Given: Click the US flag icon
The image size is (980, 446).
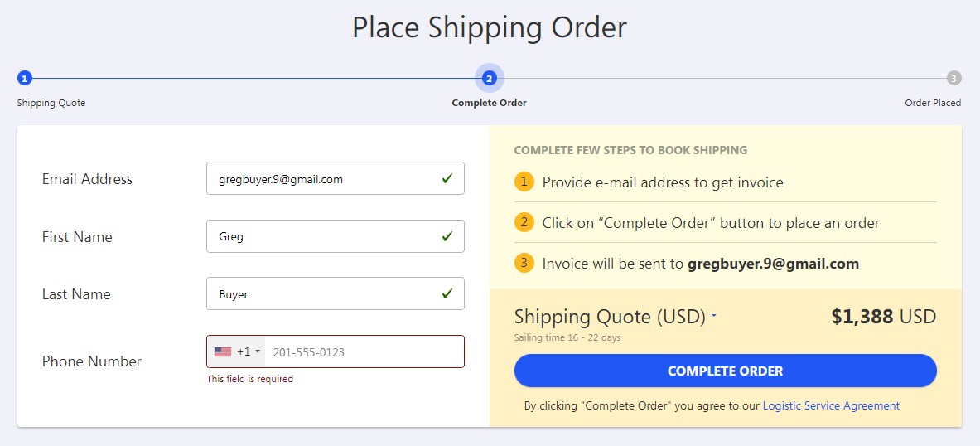Looking at the screenshot, I should pyautogui.click(x=223, y=351).
